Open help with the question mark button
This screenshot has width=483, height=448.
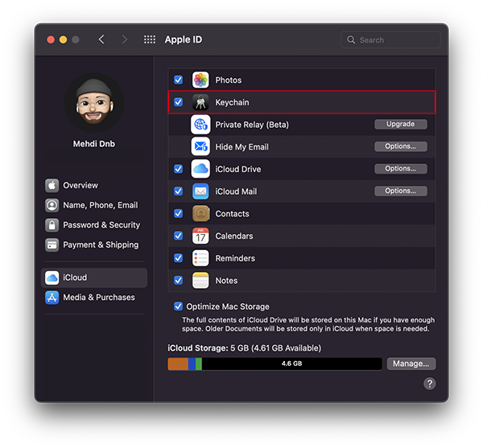[430, 384]
